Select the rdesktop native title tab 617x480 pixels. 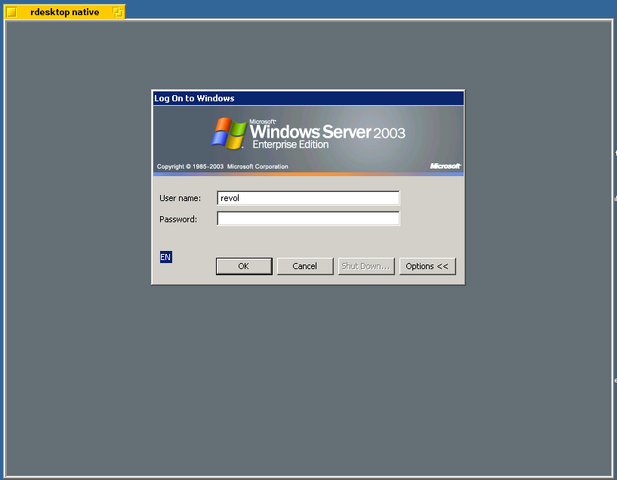[65, 12]
